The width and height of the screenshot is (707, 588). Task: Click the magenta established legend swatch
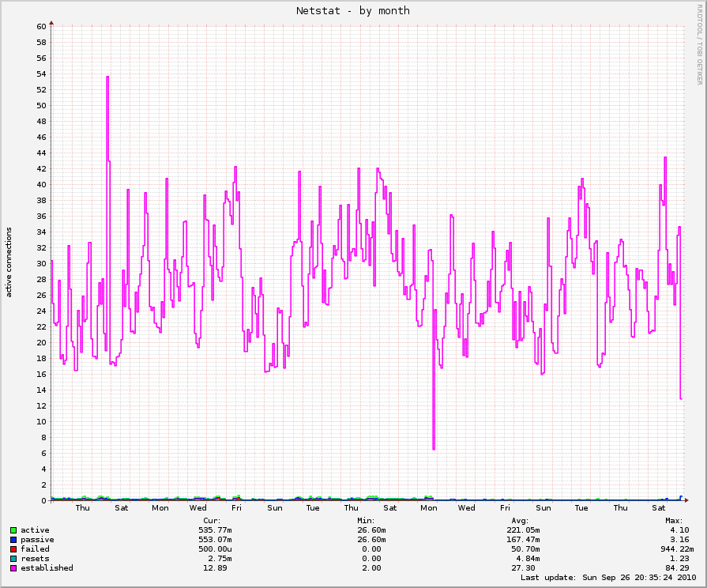13,568
